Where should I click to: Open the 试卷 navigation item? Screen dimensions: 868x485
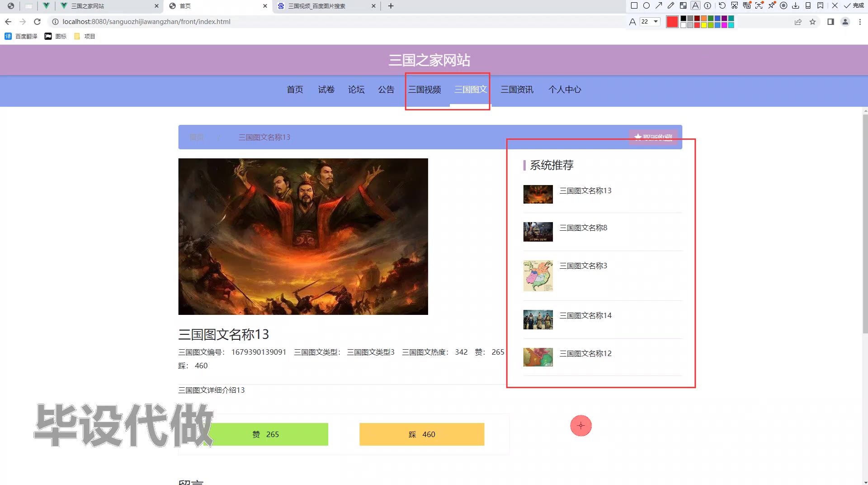click(x=326, y=90)
